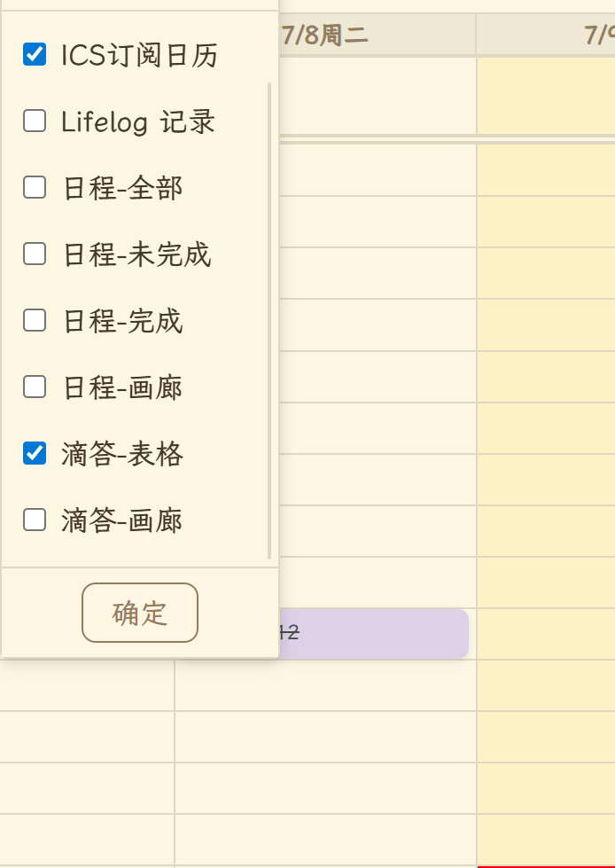Screen dimensions: 615x868
Task: Open the purple strikethrough calendar event
Action: pyautogui.click(x=374, y=634)
